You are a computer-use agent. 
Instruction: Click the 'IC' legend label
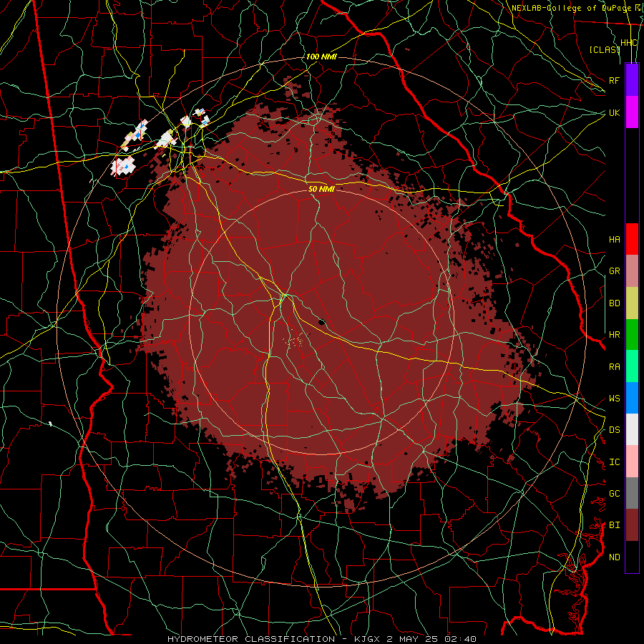point(615,462)
